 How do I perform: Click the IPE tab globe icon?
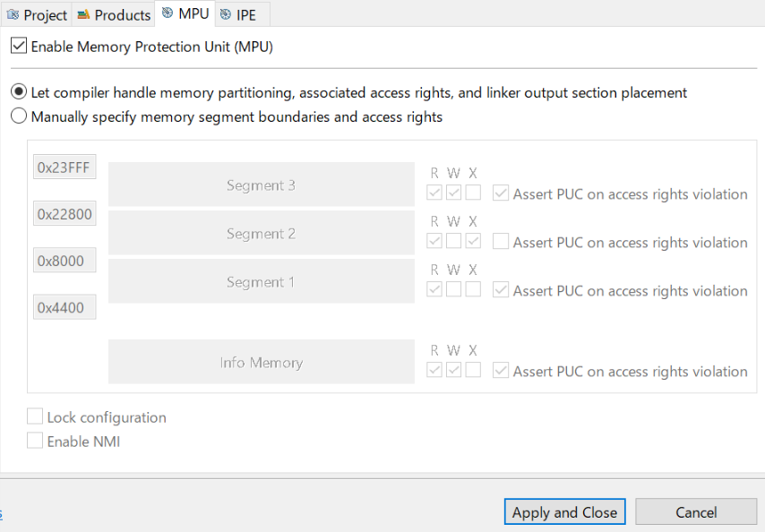point(226,14)
